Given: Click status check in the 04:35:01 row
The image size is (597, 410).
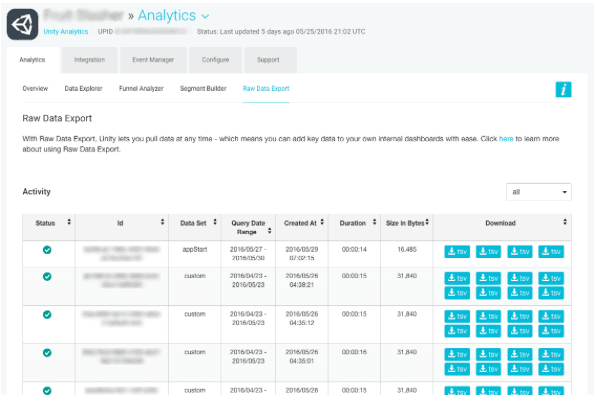Looking at the screenshot, I should (x=47, y=353).
